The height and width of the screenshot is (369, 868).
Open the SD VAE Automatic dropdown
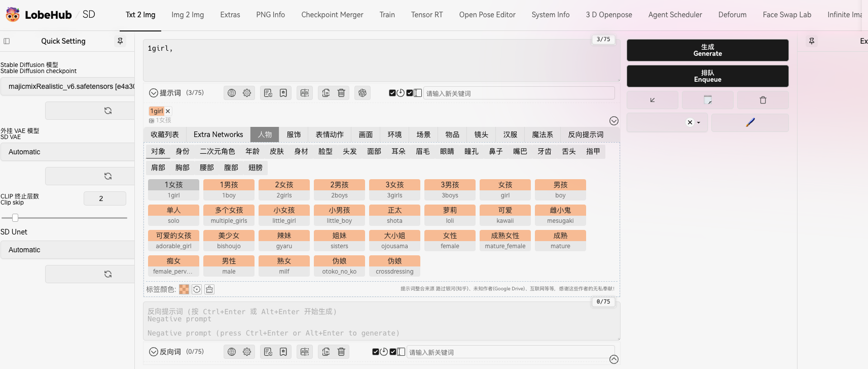tap(67, 152)
